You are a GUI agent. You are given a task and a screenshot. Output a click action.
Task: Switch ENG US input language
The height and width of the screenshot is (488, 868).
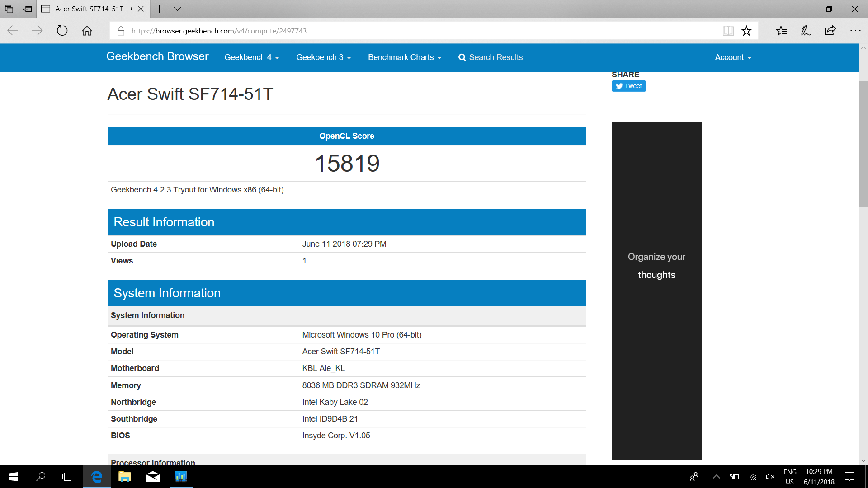tap(790, 477)
